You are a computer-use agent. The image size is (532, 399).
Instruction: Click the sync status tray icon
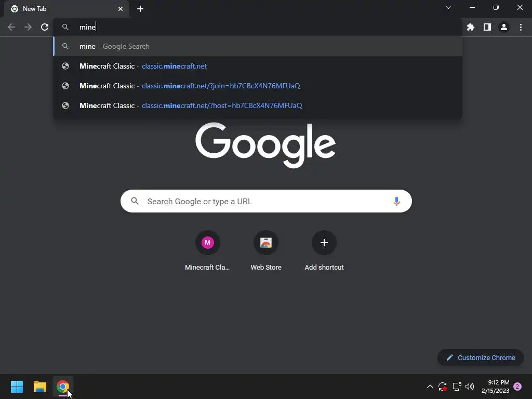tap(443, 387)
